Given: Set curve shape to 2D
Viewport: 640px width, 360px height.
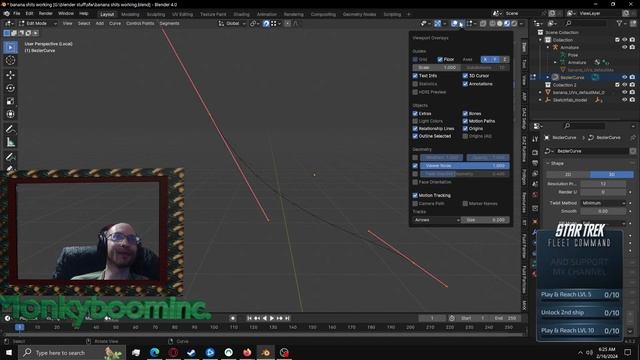Looking at the screenshot, I should tap(568, 174).
